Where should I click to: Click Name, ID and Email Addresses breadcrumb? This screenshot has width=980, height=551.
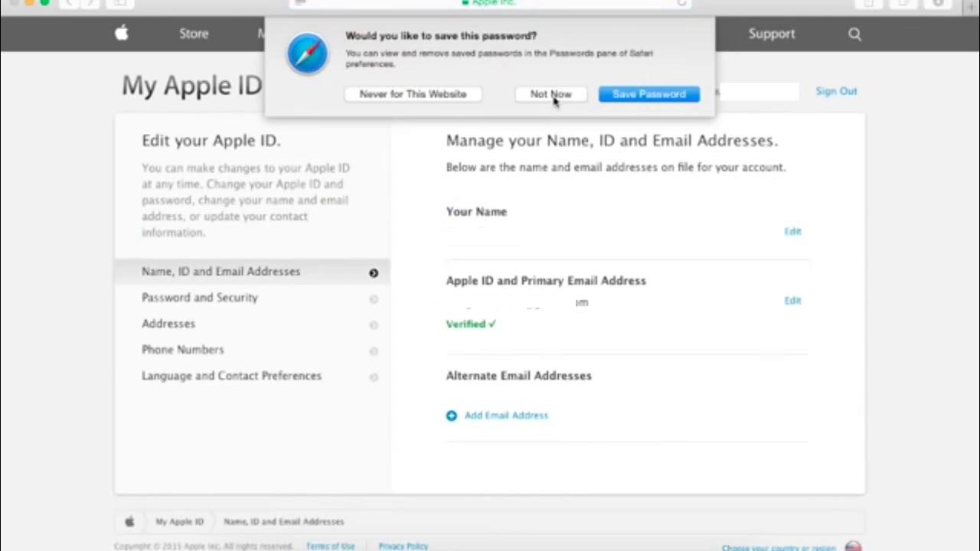click(283, 522)
